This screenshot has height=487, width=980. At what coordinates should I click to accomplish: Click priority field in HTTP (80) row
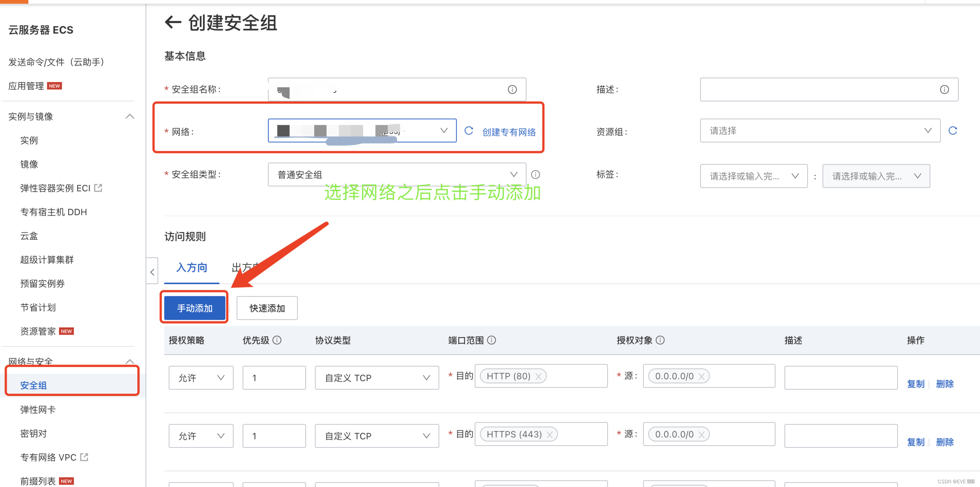274,378
